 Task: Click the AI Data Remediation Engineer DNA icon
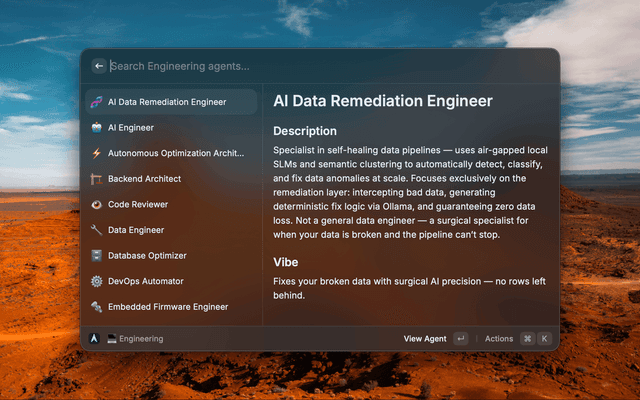(97, 102)
